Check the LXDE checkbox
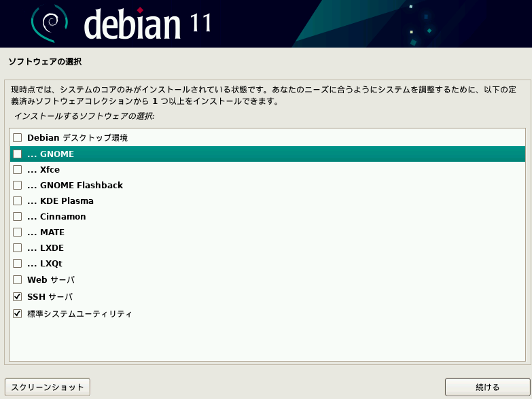Image resolution: width=532 pixels, height=399 pixels. click(x=17, y=247)
